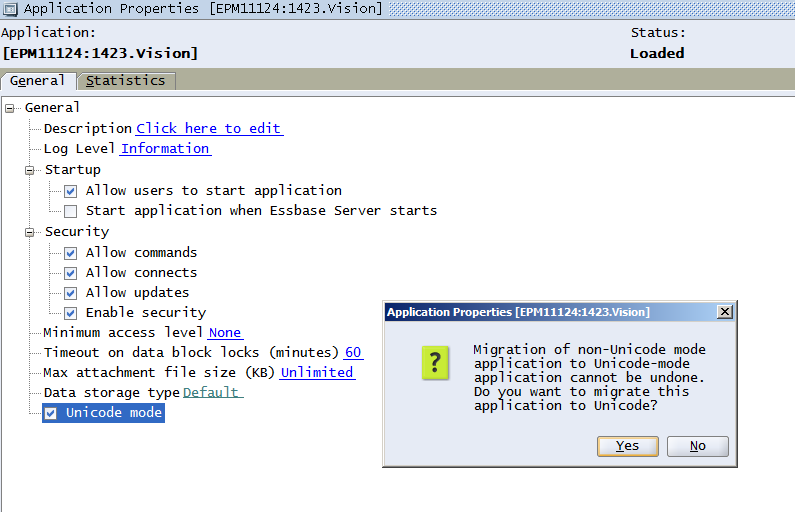Click the Description label row
Screen dimensions: 795x512
coord(88,128)
